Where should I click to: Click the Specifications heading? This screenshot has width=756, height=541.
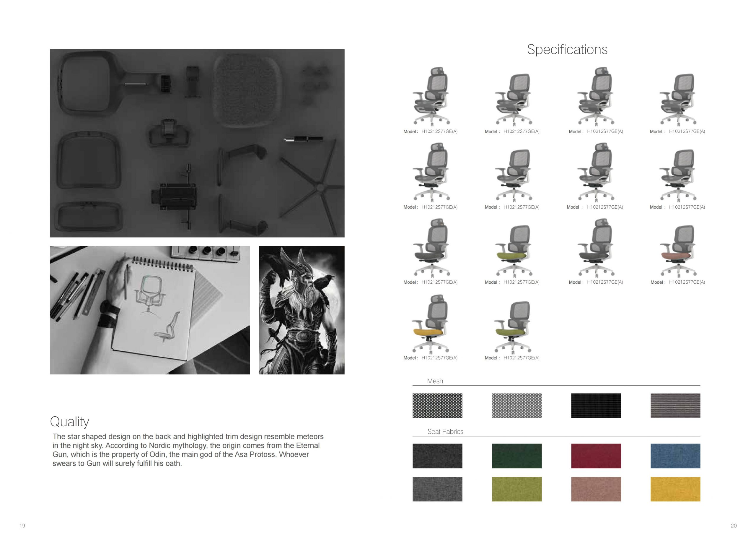point(567,49)
